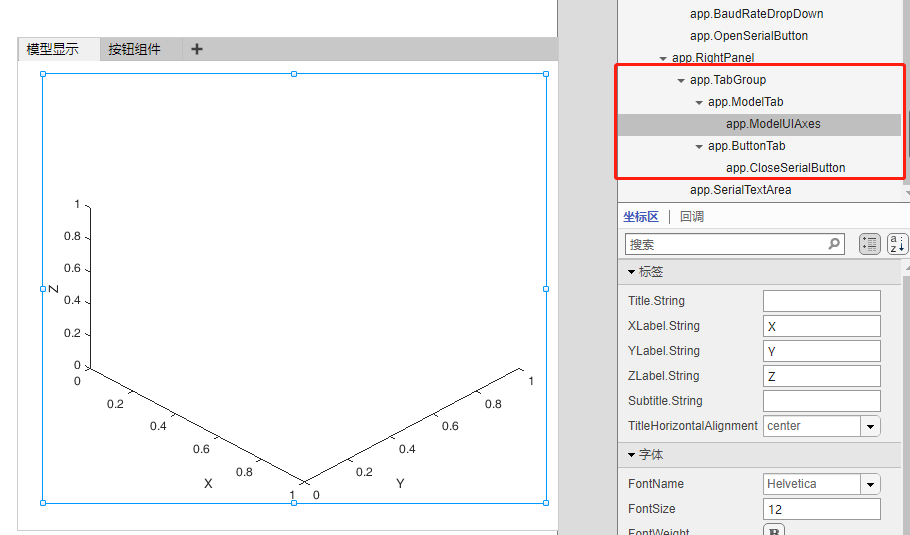Click the top-center resize handle of axes
The height and width of the screenshot is (535, 910).
coord(294,74)
